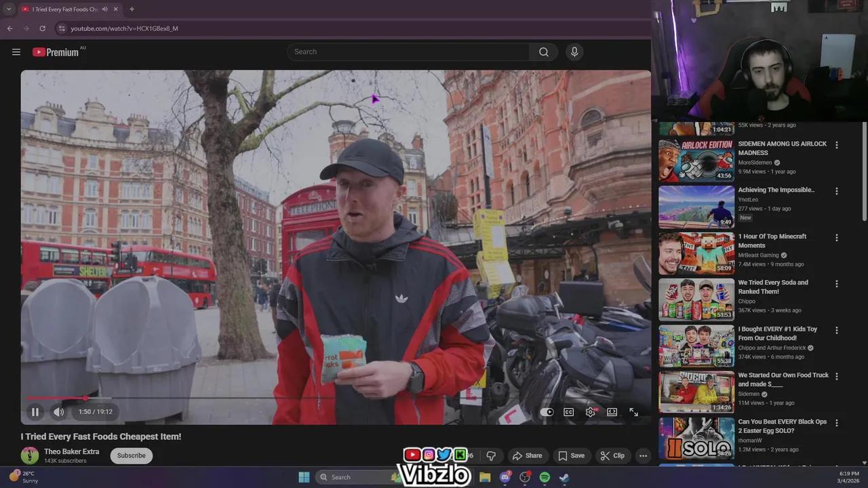This screenshot has height=488, width=868.
Task: Seek on the red video progress bar
Action: (x=336, y=399)
